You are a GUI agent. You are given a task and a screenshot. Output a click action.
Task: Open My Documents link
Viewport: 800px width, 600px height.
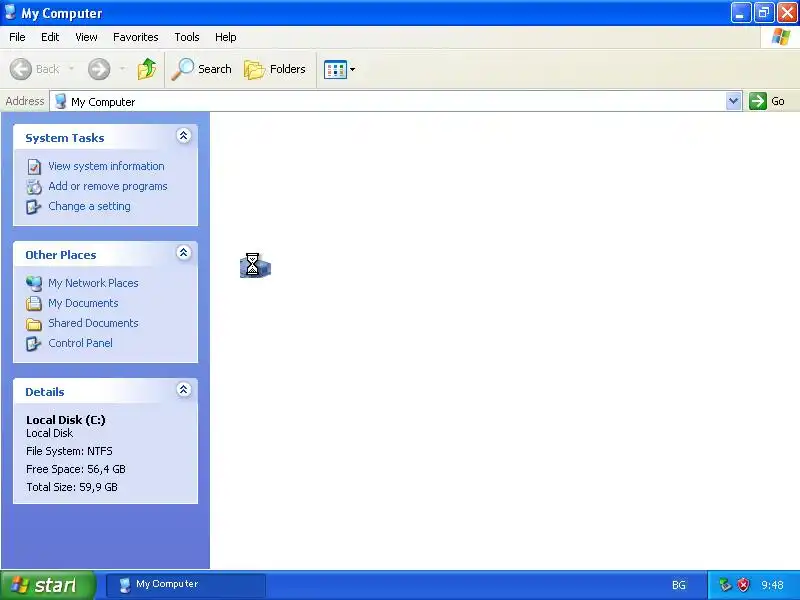pyautogui.click(x=83, y=303)
